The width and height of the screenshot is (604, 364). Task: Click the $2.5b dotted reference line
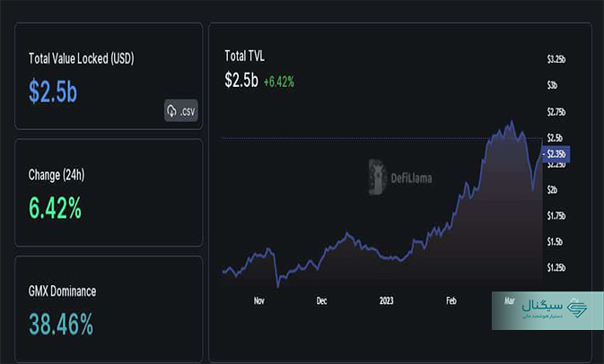tap(381, 138)
